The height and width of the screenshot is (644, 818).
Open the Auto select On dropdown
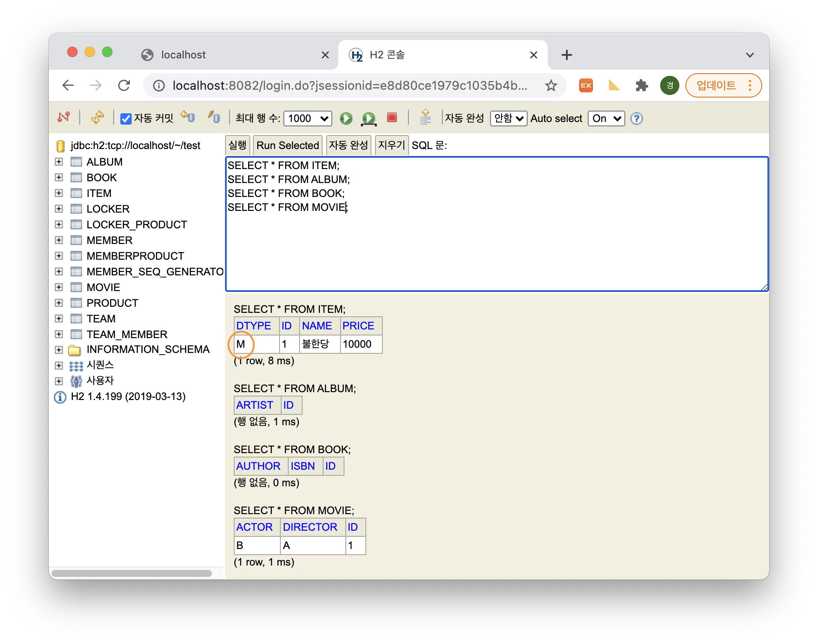point(606,119)
